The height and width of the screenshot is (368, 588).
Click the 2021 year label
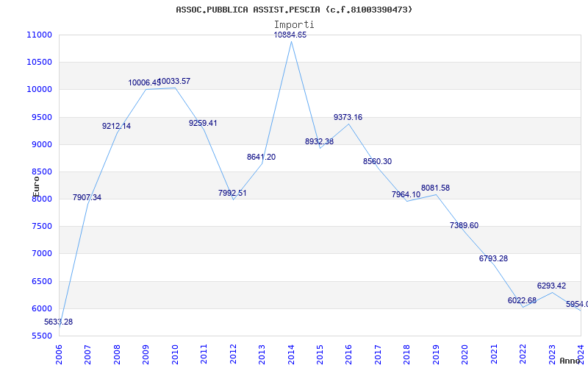(494, 355)
